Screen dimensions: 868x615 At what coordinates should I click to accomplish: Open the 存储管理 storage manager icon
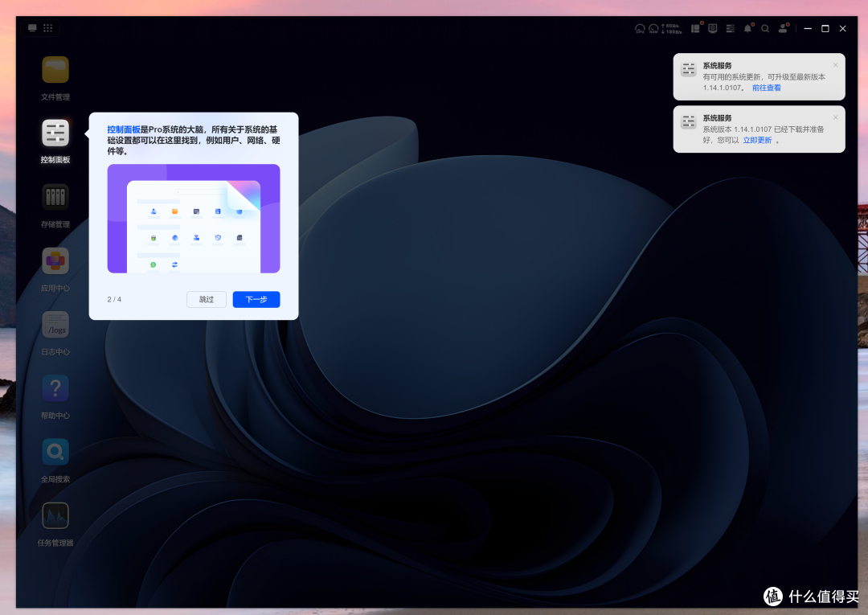click(x=55, y=197)
